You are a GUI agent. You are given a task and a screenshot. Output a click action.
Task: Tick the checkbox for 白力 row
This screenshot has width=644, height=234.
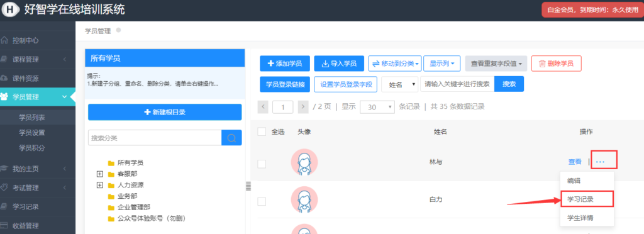pyautogui.click(x=262, y=201)
